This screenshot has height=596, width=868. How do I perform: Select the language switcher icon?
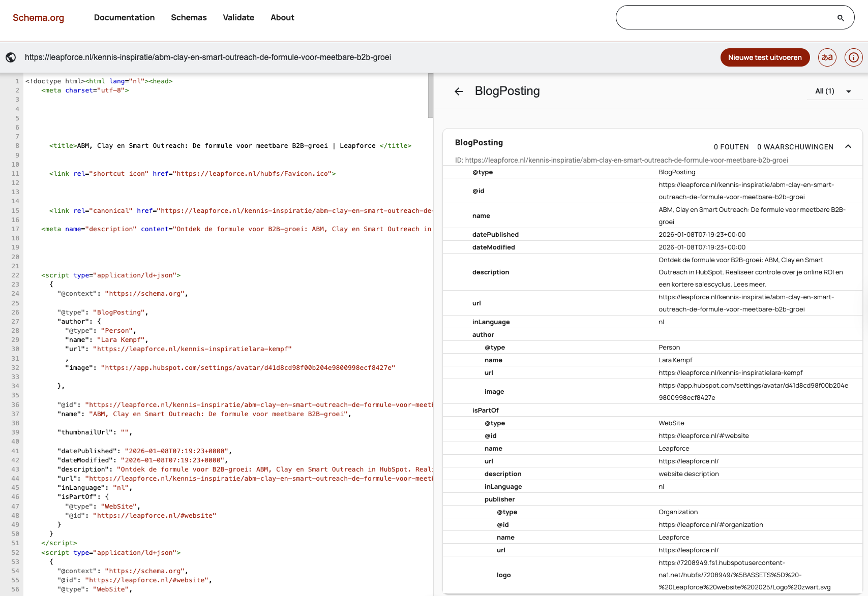tap(827, 57)
